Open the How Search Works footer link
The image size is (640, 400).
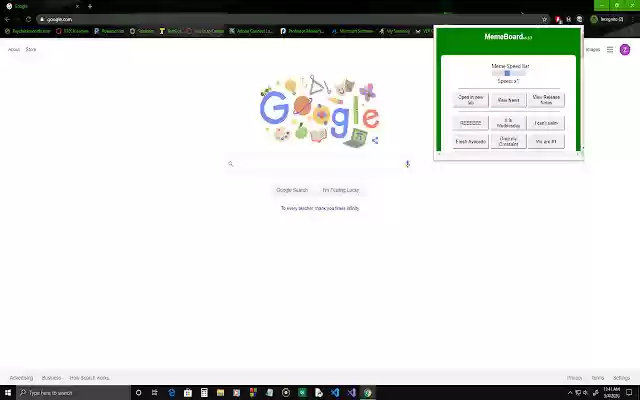89,378
